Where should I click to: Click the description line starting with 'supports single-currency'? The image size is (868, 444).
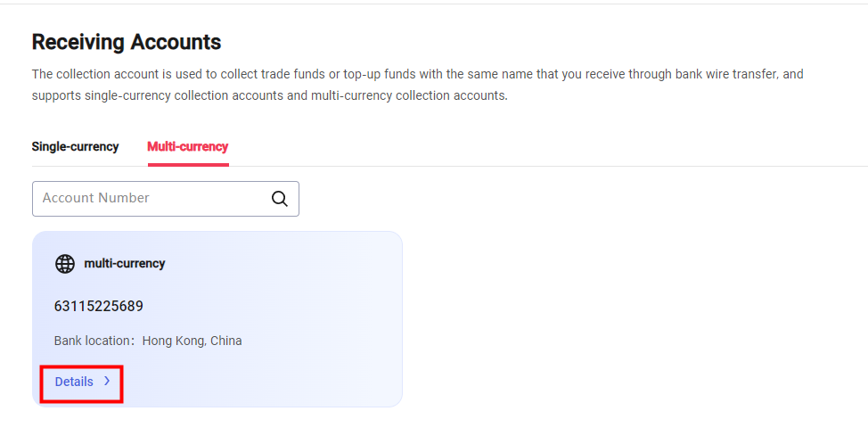tap(269, 95)
